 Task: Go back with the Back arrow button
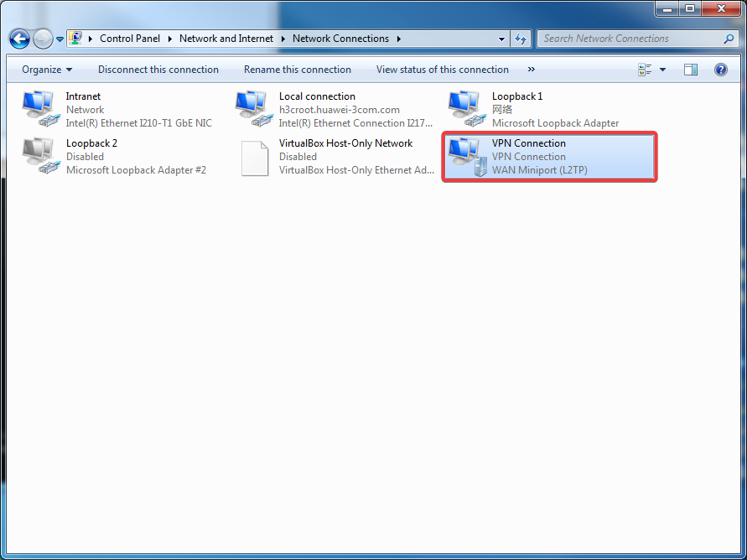click(x=20, y=39)
